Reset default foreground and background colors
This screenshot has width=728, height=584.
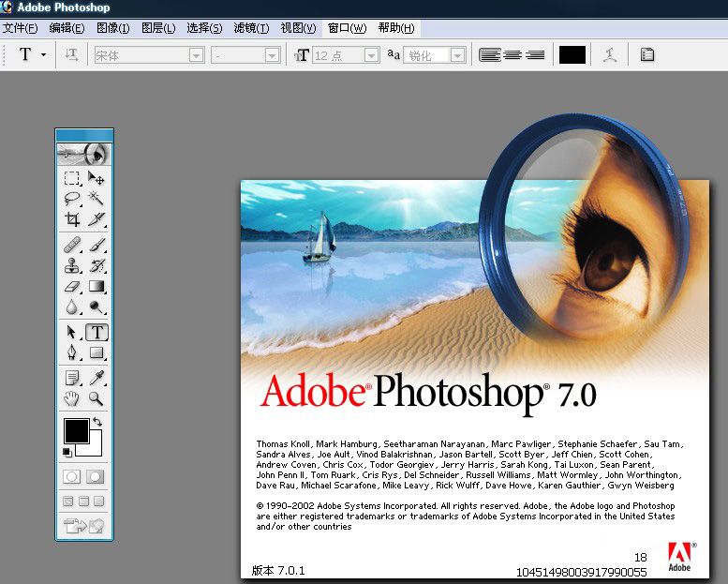point(67,452)
